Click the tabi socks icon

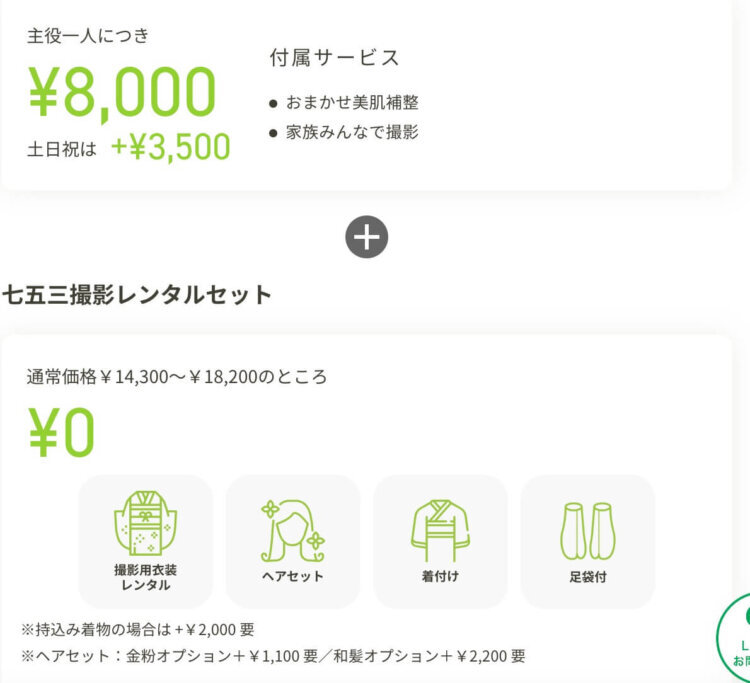pyautogui.click(x=587, y=531)
